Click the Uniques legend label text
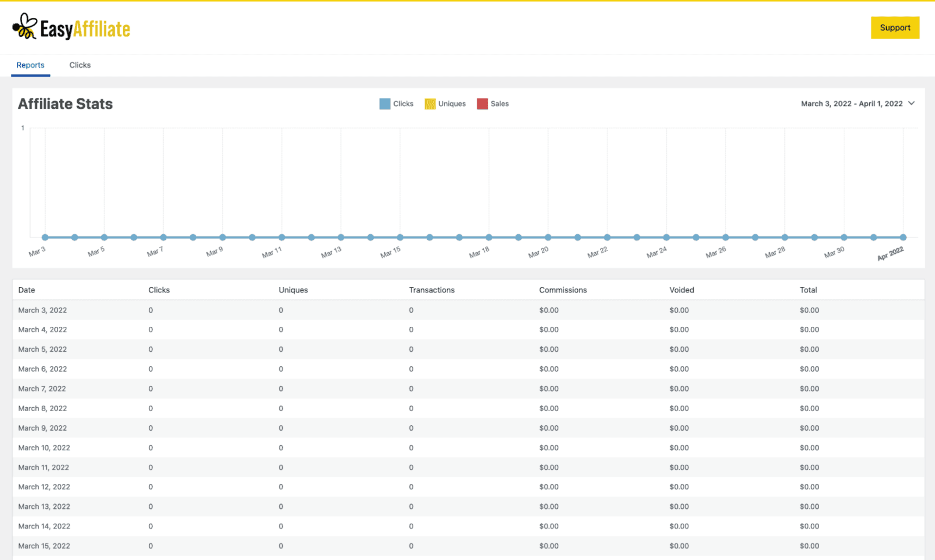935x560 pixels. pyautogui.click(x=452, y=104)
